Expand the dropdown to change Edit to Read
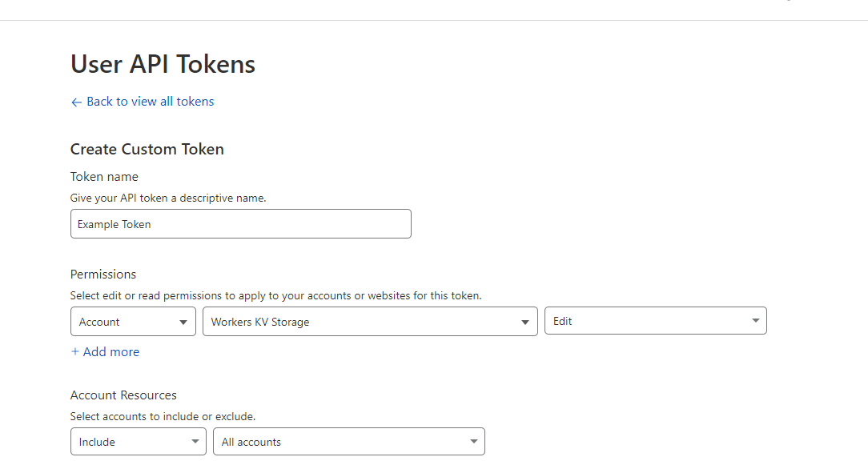 tap(655, 320)
